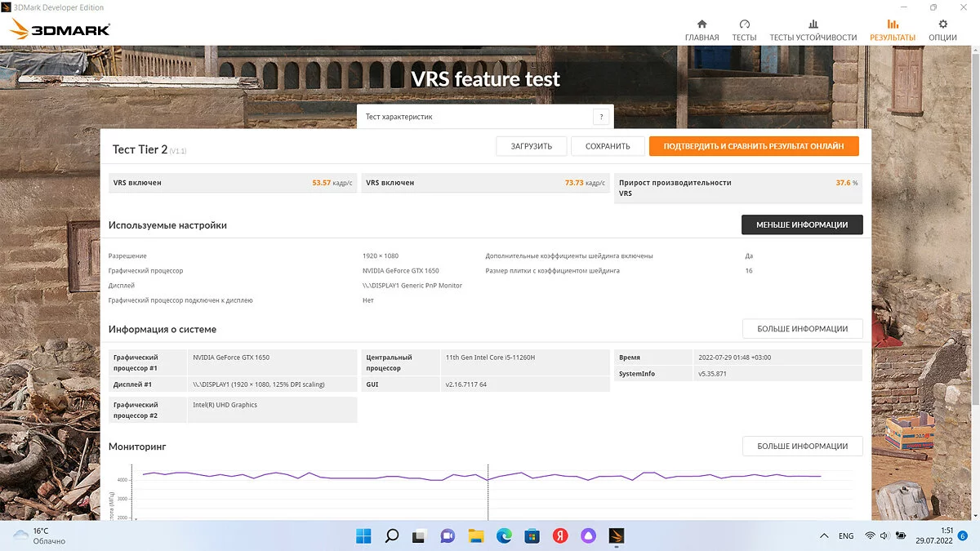
Task: Click the purple frequency line in monitoring chart
Action: pos(482,476)
